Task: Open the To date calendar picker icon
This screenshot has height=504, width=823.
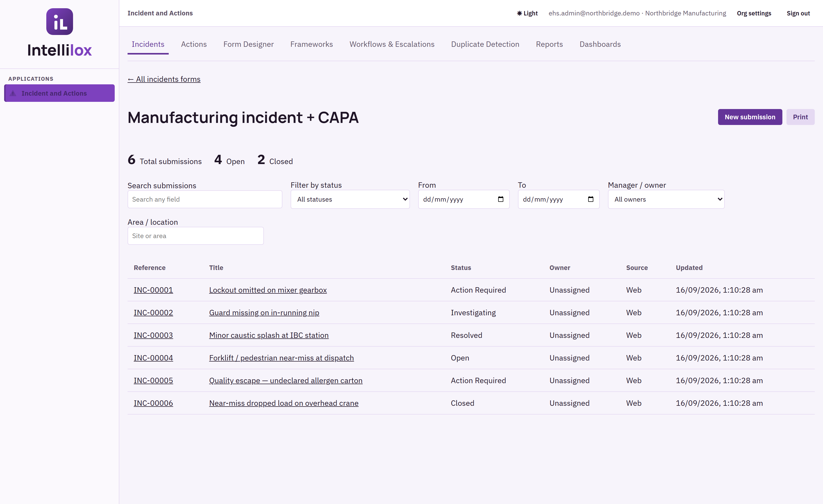Action: click(x=591, y=199)
